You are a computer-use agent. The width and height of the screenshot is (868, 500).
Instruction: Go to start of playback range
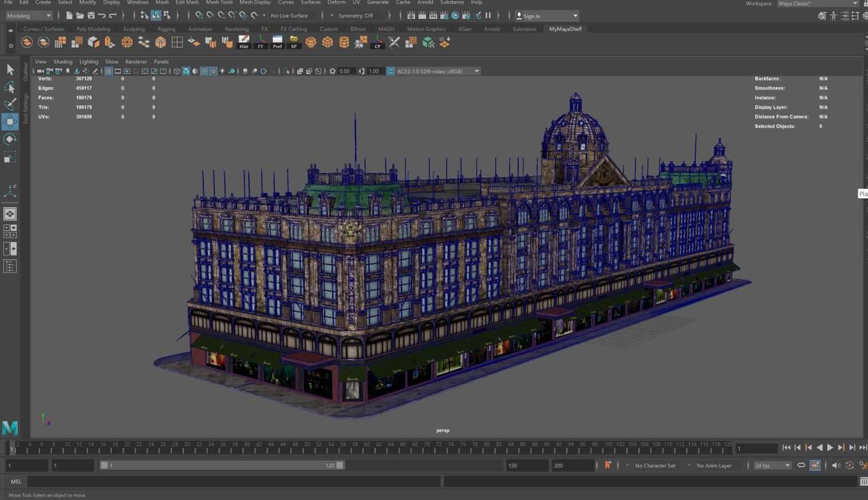[x=787, y=447]
